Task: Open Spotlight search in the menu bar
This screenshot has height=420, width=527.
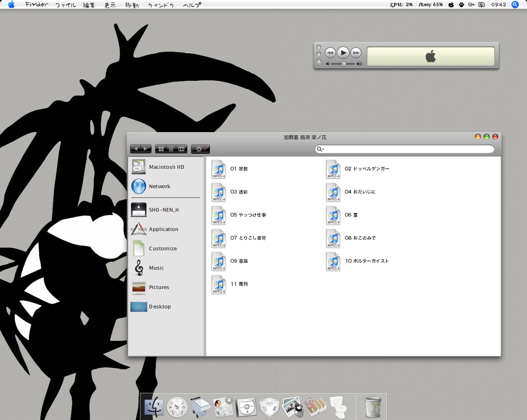Action: tap(515, 5)
